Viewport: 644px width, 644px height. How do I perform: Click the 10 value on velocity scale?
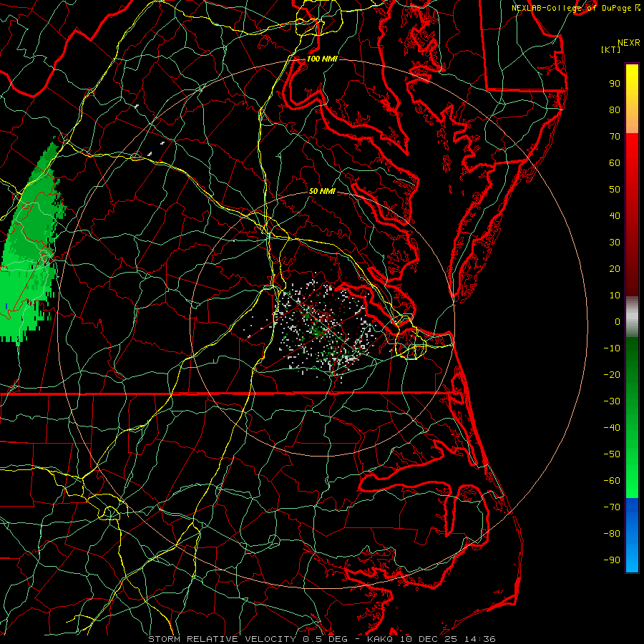pyautogui.click(x=615, y=296)
